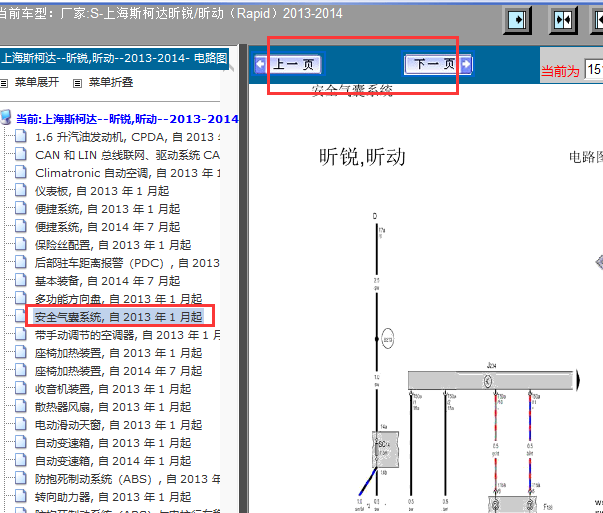Image resolution: width=603 pixels, height=513 pixels.
Task: Click the 上海斯柯达--昕锐,昕动--2013-2014- 电路图 header
Action: point(114,58)
